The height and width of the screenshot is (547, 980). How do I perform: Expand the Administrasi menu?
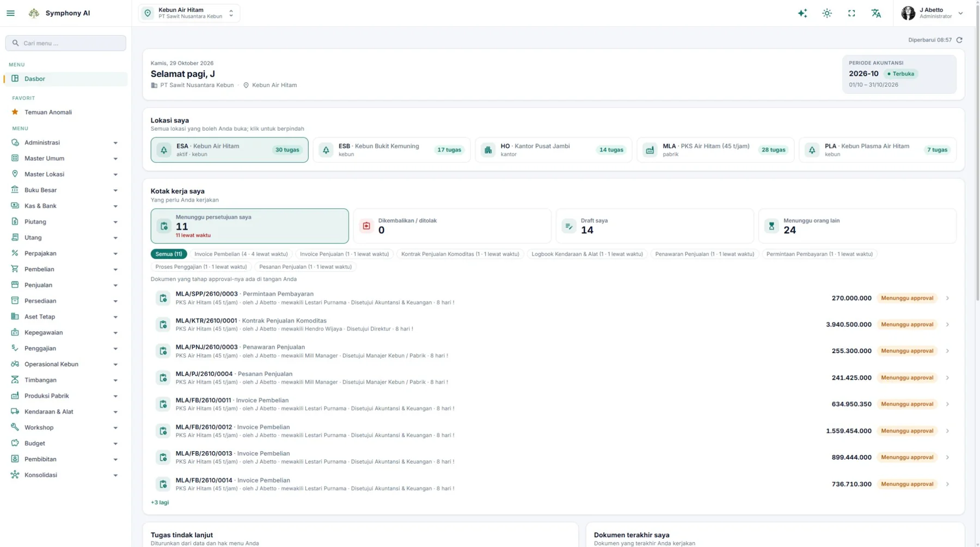click(x=65, y=142)
